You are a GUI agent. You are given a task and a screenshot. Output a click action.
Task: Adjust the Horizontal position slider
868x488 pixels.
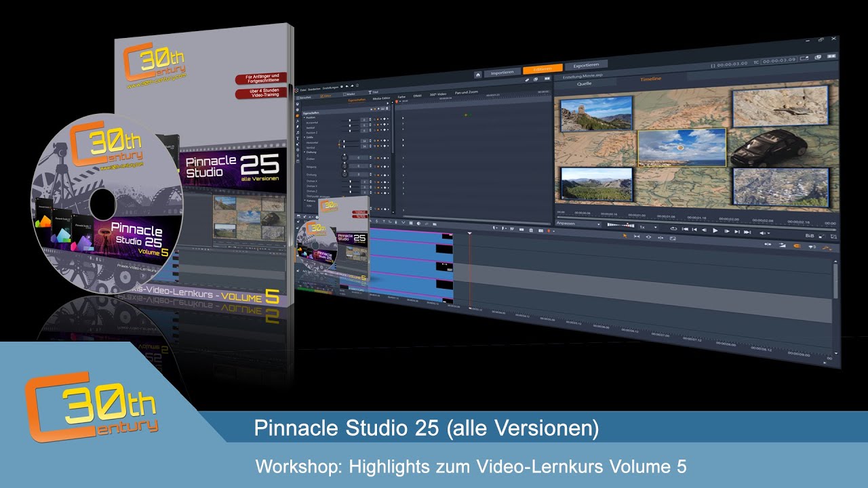(350, 120)
